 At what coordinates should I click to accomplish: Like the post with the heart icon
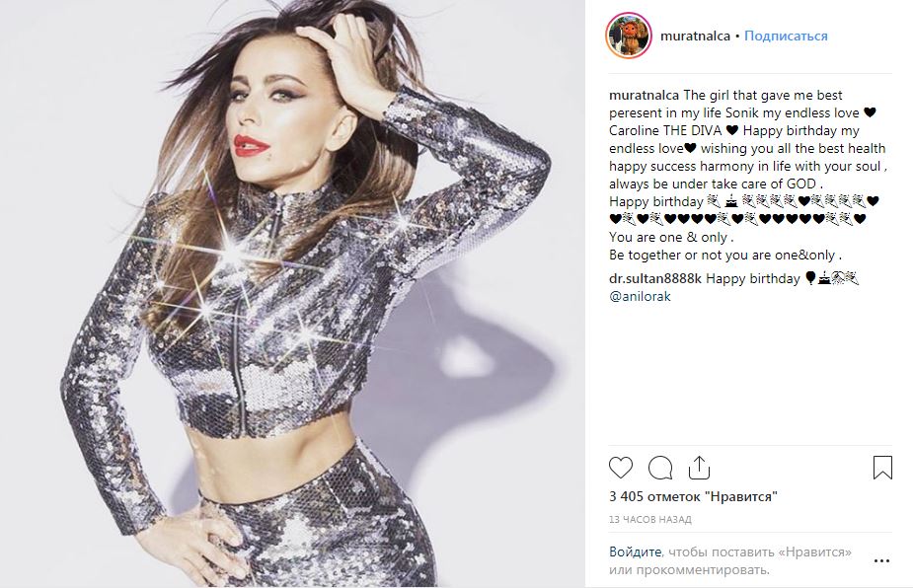point(621,468)
